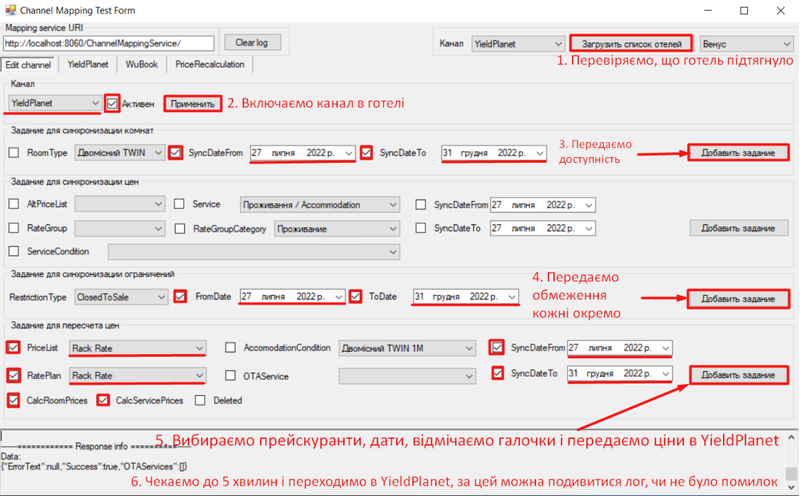This screenshot has width=800, height=496.
Task: Open the RestrictionType ClosedToSale dropdown
Action: pos(159,297)
